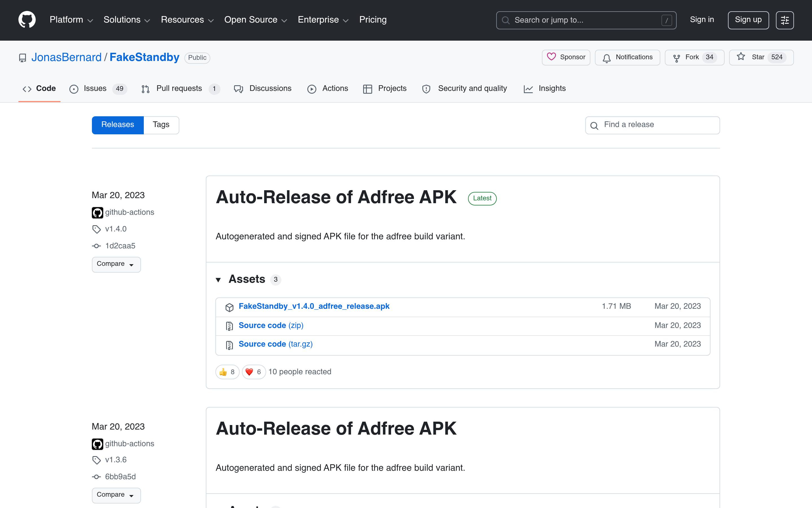The image size is (812, 508).
Task: Click the Code angle-brackets icon
Action: tap(27, 89)
